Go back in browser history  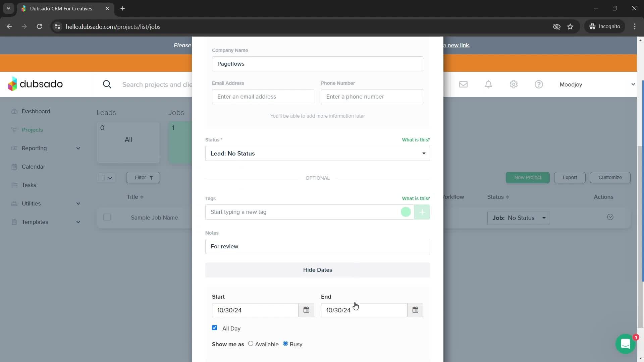click(x=9, y=26)
